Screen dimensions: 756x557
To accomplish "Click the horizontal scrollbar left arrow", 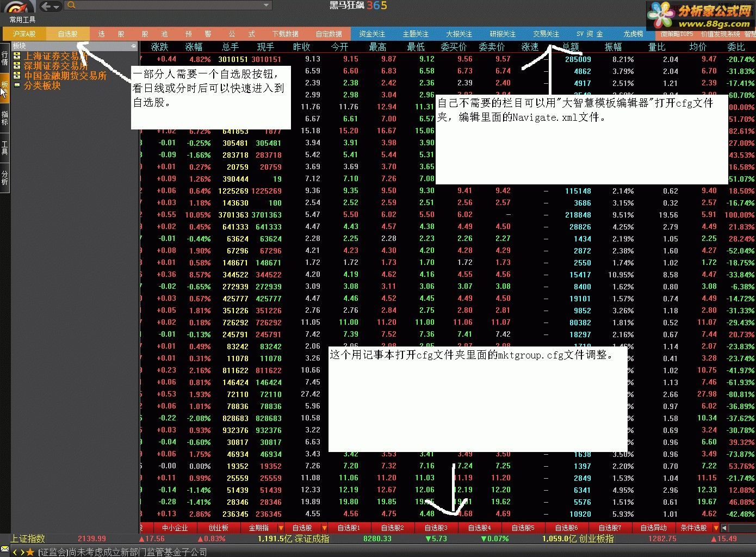I will (x=724, y=528).
